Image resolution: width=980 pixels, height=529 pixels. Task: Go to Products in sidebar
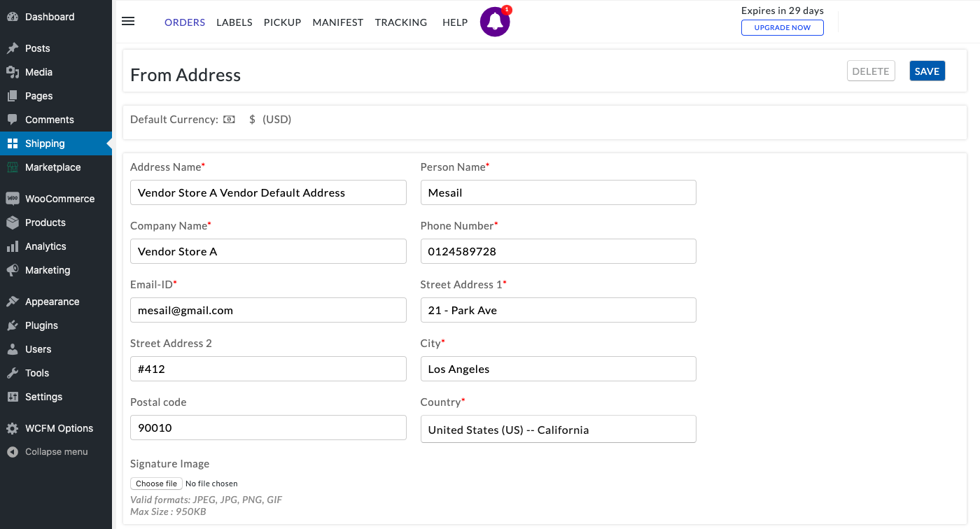click(x=56, y=223)
